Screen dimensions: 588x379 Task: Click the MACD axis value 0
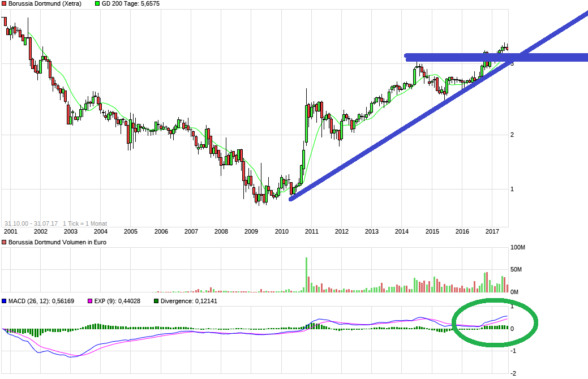click(512, 329)
